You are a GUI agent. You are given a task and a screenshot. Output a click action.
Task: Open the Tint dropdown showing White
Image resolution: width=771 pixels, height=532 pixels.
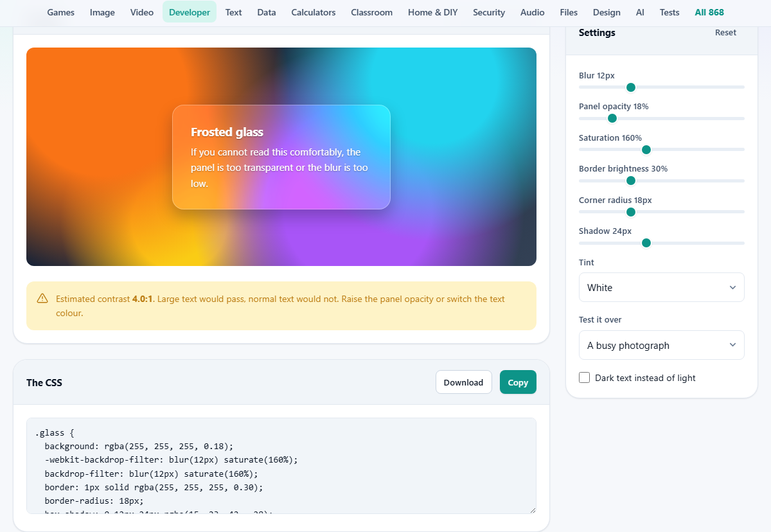[x=661, y=287]
